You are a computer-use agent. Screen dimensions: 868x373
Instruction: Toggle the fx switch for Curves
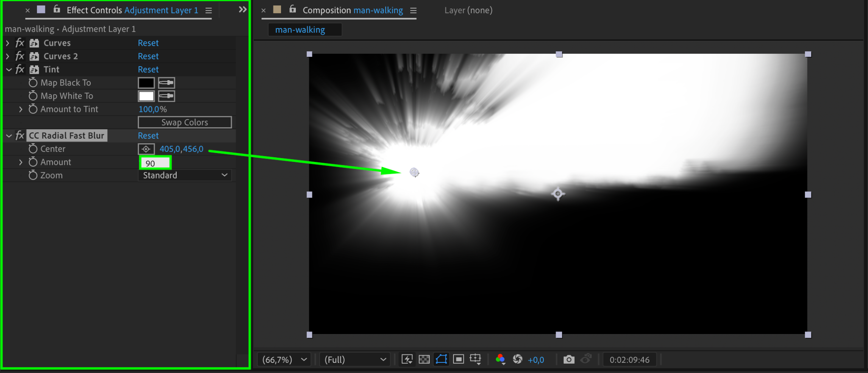[20, 43]
